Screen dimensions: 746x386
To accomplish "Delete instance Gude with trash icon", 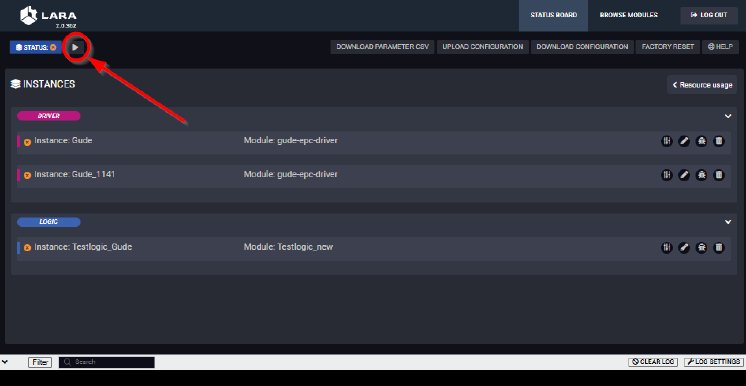I will (719, 141).
